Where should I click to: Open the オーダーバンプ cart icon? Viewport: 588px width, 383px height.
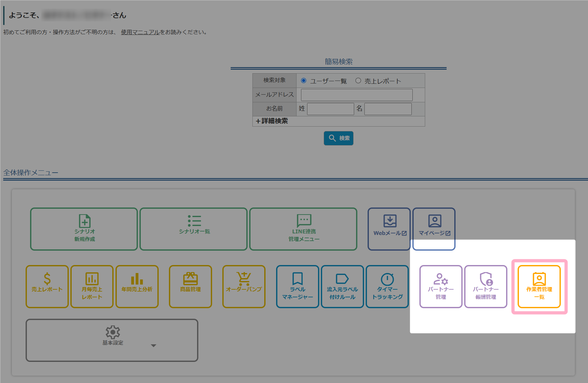(244, 279)
